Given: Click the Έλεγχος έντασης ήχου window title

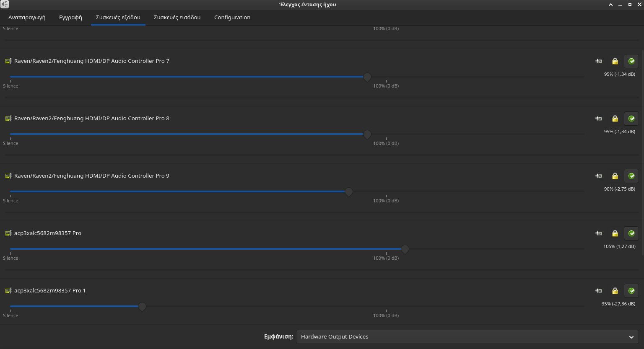Looking at the screenshot, I should [x=308, y=5].
